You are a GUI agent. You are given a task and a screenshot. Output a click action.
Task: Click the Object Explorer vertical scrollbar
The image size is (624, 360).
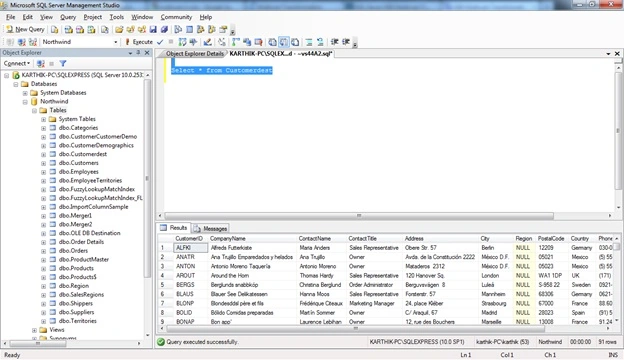click(x=147, y=179)
